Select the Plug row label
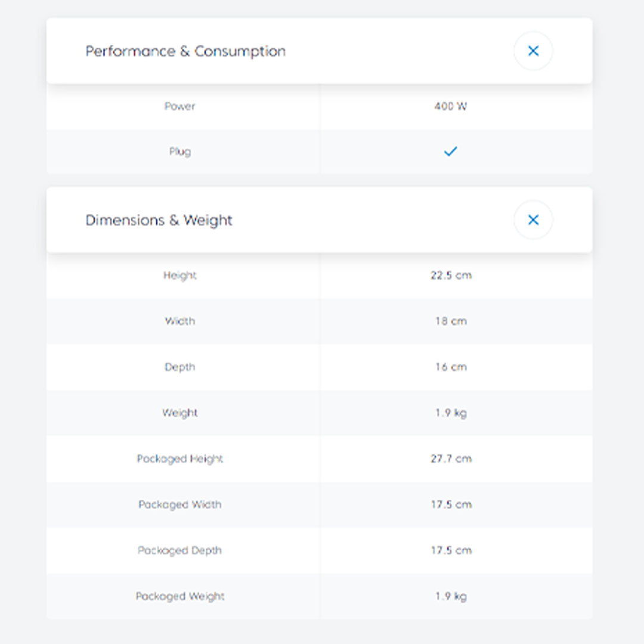 click(x=179, y=151)
